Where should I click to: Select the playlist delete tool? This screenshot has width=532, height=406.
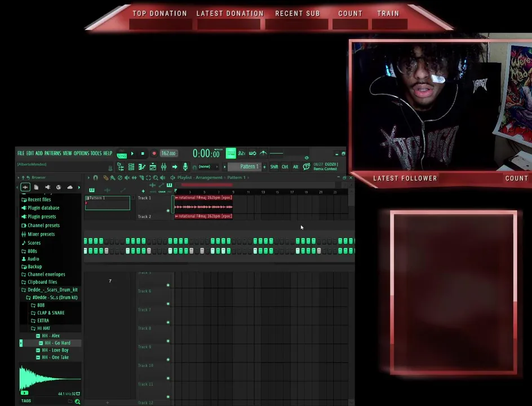pos(120,178)
